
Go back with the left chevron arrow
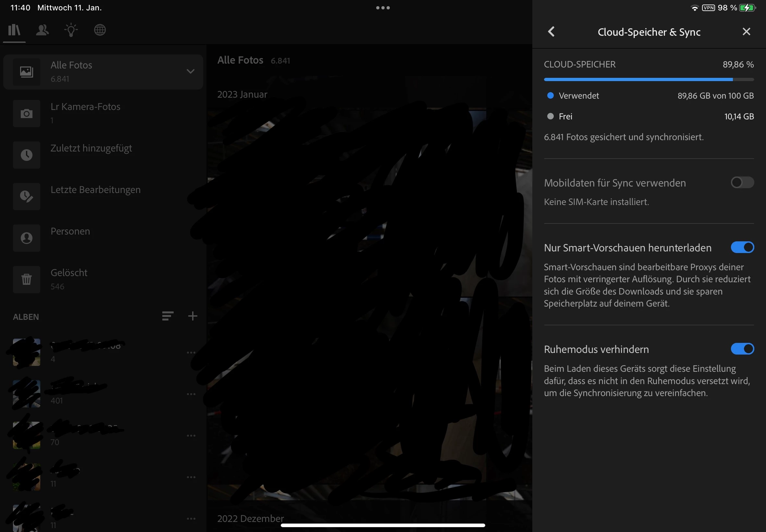pos(551,32)
